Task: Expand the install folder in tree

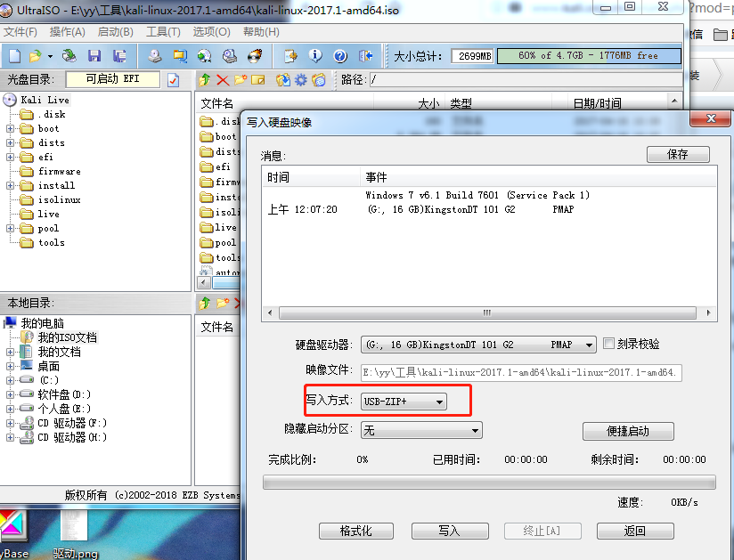Action: 11,186
